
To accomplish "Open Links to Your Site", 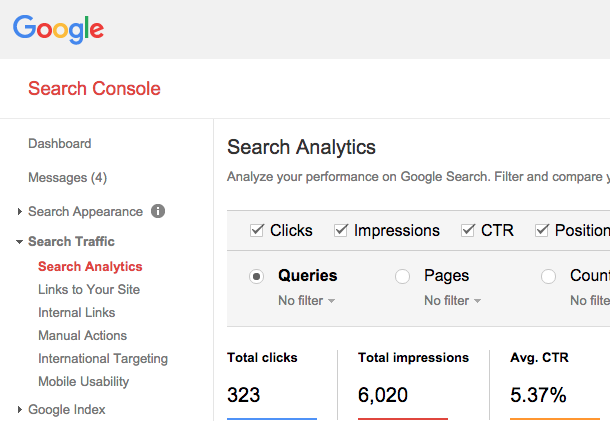I will pyautogui.click(x=89, y=290).
